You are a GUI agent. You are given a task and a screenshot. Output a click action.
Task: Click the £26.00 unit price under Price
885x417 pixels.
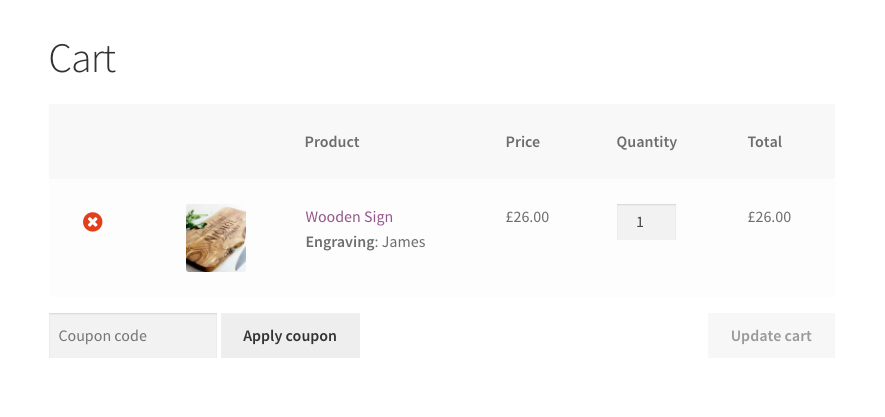click(527, 217)
